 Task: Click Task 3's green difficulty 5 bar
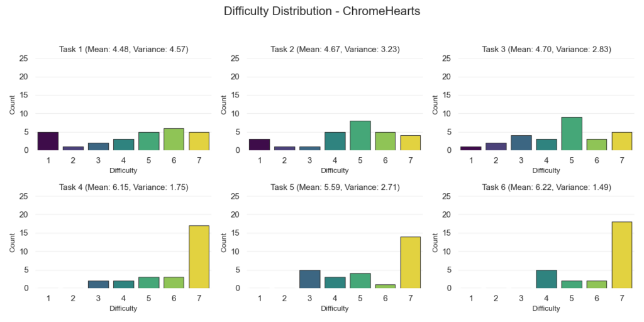tap(570, 134)
